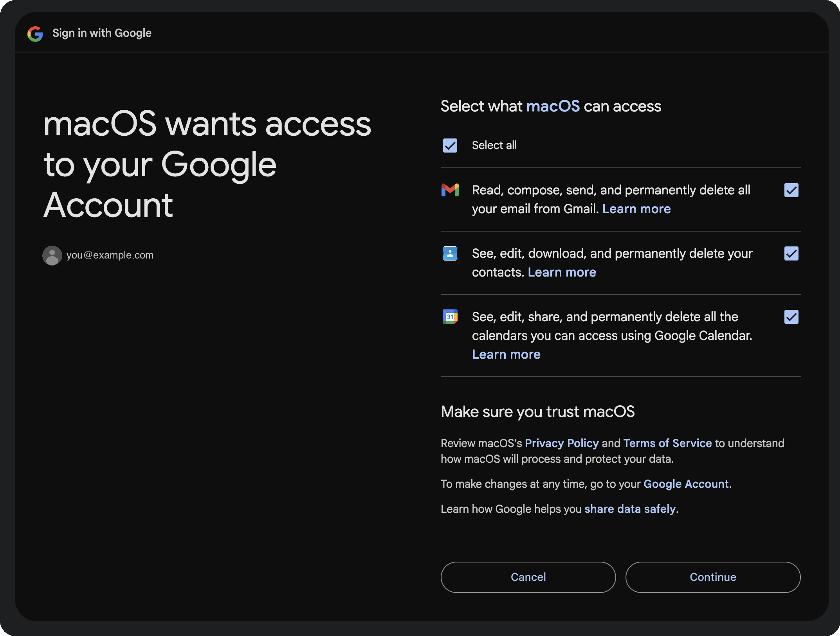Click the Continue button
The width and height of the screenshot is (840, 636).
pyautogui.click(x=712, y=577)
